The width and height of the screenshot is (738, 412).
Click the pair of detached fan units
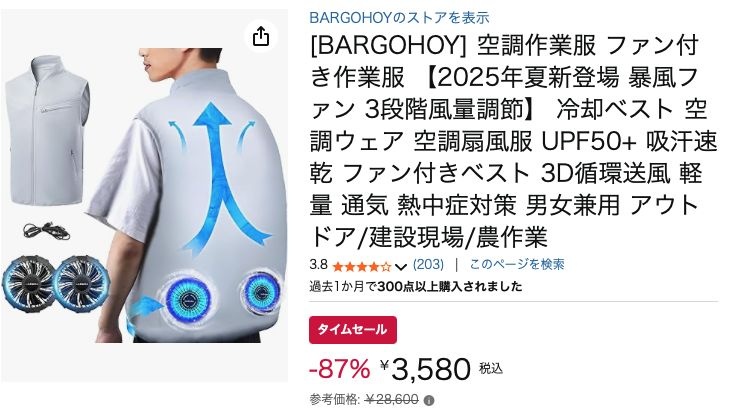tap(56, 283)
